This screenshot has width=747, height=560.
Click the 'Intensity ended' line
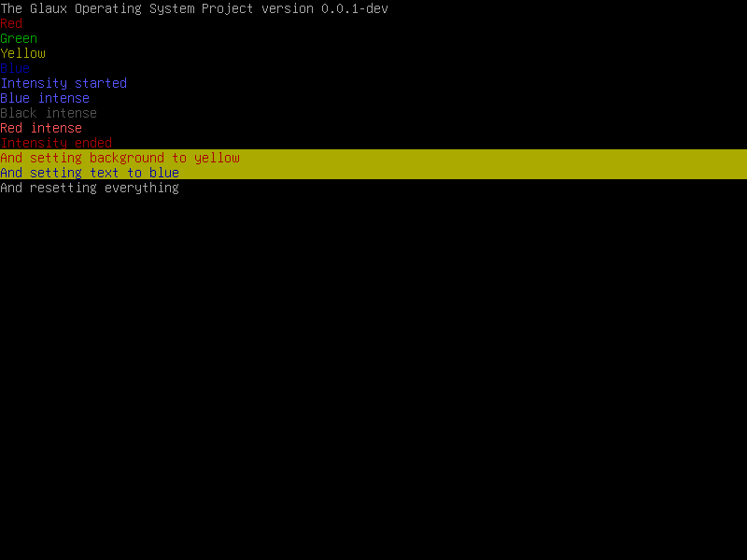click(56, 143)
